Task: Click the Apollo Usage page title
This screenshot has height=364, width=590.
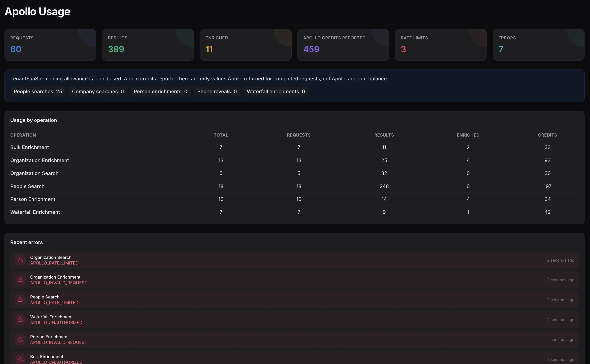Action: point(37,12)
